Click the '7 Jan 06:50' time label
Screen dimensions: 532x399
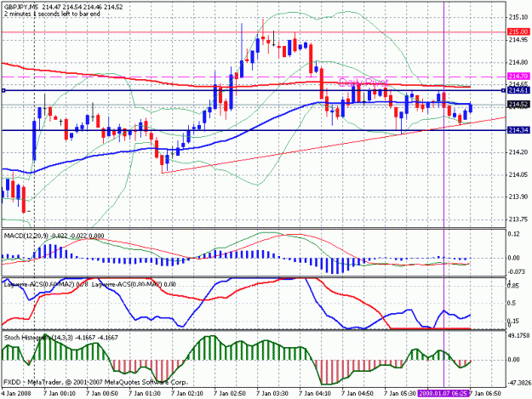(485, 394)
